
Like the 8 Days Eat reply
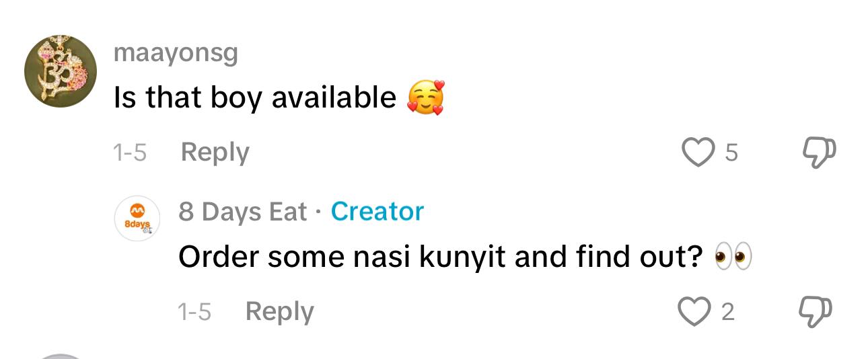coord(693,311)
